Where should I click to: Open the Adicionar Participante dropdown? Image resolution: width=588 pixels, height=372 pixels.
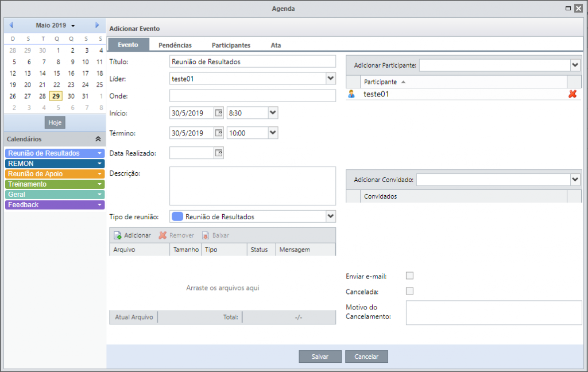(x=575, y=65)
